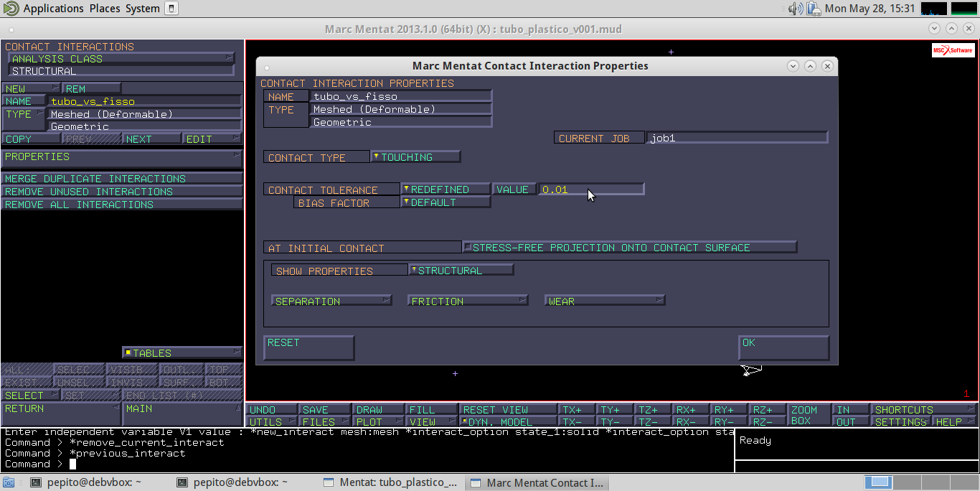Open the HELP menu
The width and height of the screenshot is (980, 491).
click(x=955, y=421)
